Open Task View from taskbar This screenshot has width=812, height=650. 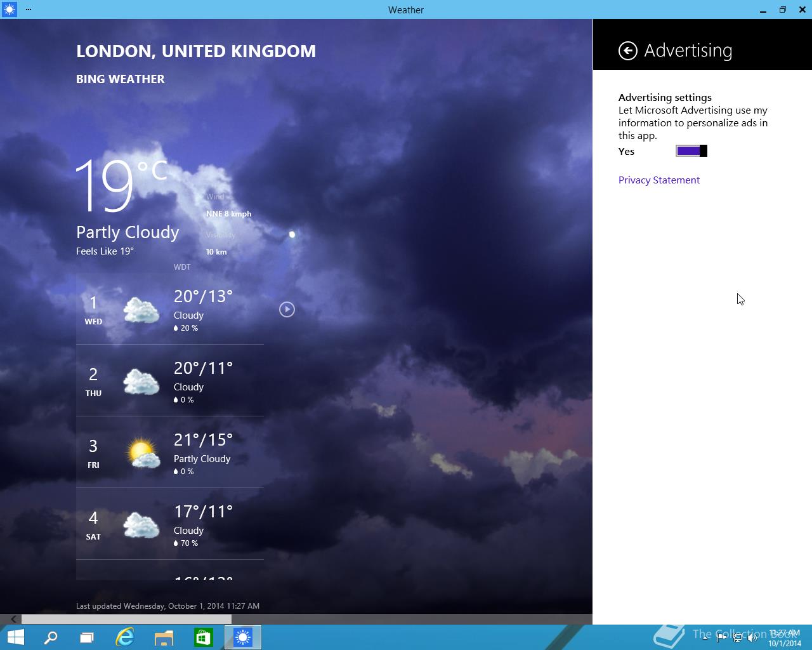(x=87, y=637)
